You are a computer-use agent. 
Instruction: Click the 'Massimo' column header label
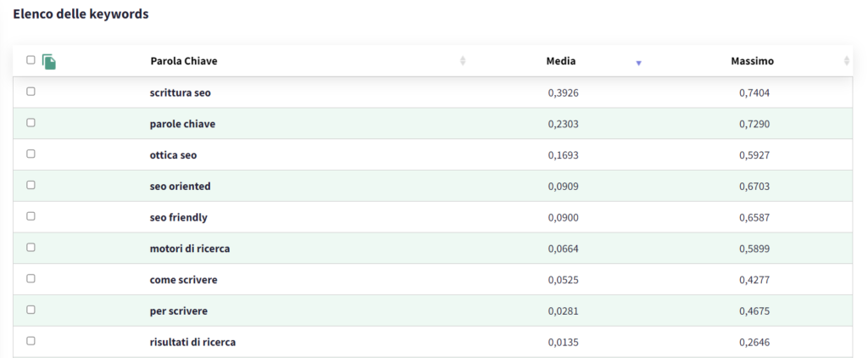(x=752, y=61)
